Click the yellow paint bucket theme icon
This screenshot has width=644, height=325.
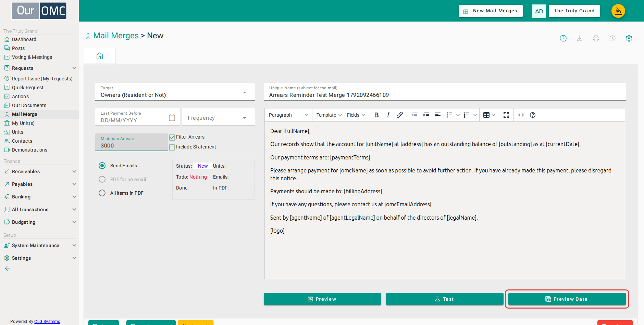coord(618,11)
